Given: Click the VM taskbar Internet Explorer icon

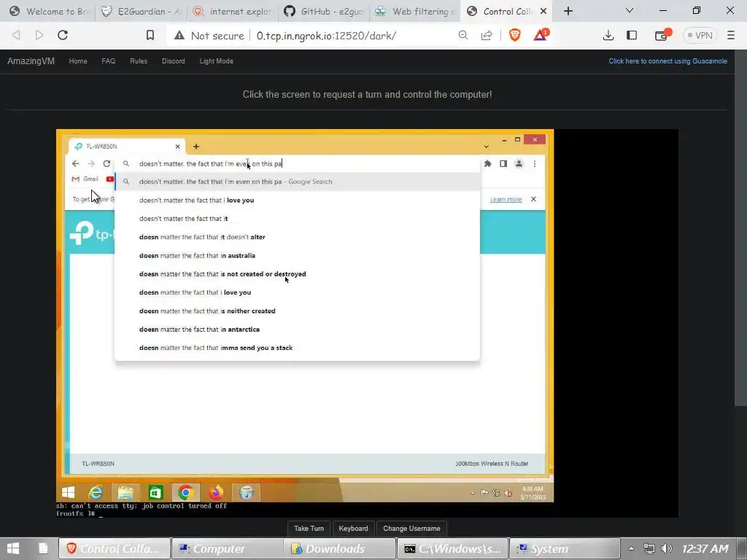Looking at the screenshot, I should 96,492.
